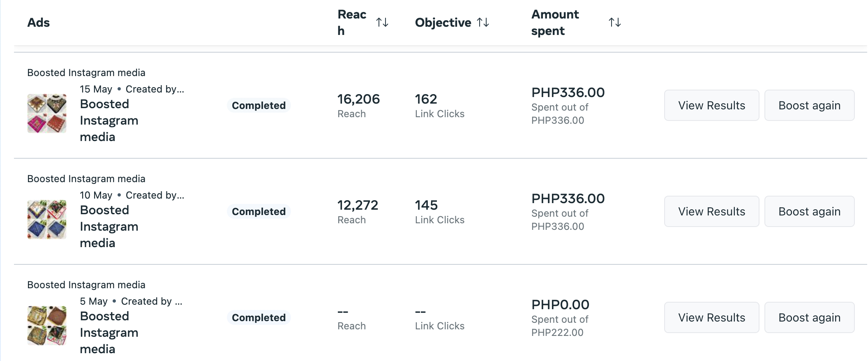Click the Amount spent header label

(555, 22)
